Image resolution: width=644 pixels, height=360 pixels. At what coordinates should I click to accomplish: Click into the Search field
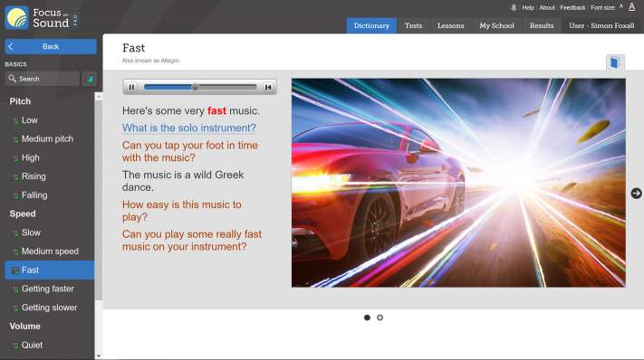[43, 79]
